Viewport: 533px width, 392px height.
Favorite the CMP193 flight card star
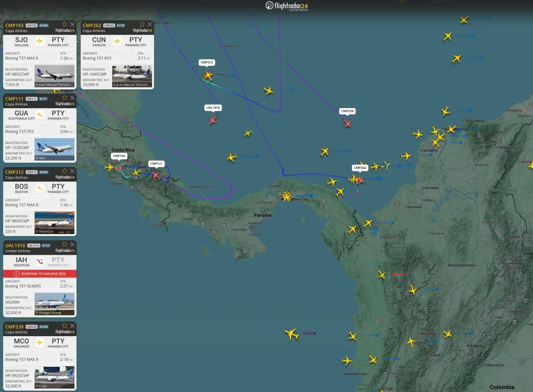tap(65, 24)
